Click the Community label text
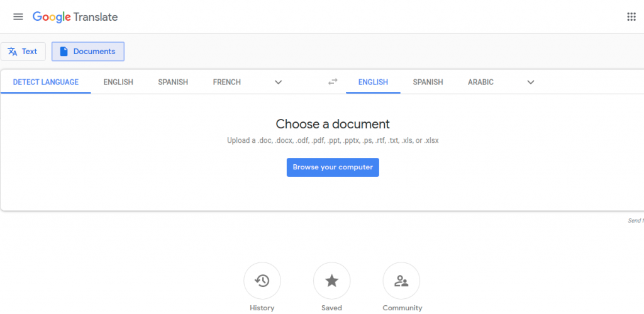This screenshot has height=314, width=644. [x=402, y=308]
